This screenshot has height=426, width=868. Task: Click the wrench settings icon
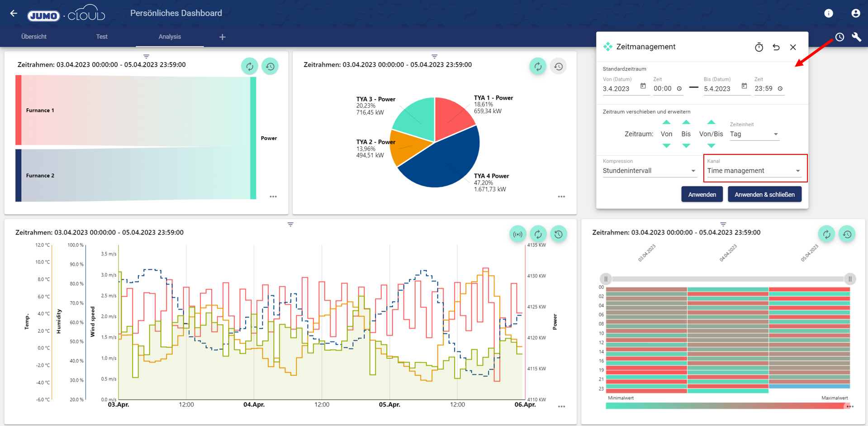click(x=856, y=37)
